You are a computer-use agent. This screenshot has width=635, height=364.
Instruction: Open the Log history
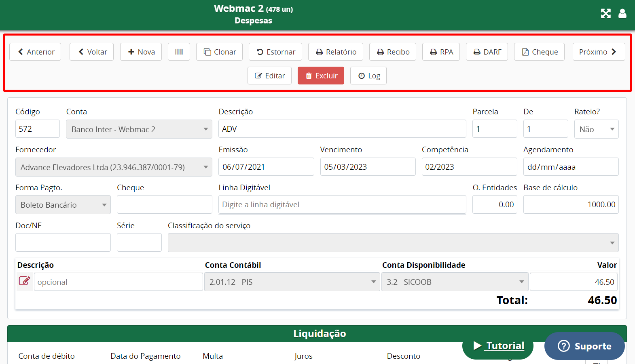(368, 76)
